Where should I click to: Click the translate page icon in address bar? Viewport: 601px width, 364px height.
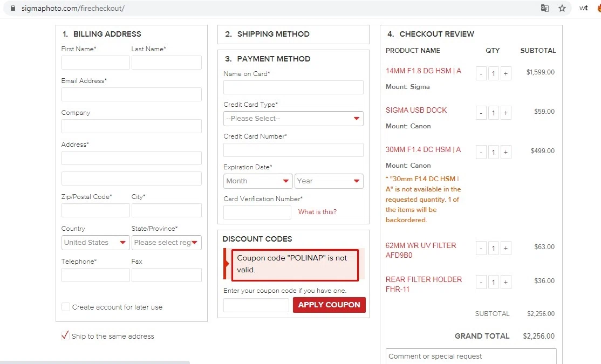545,8
